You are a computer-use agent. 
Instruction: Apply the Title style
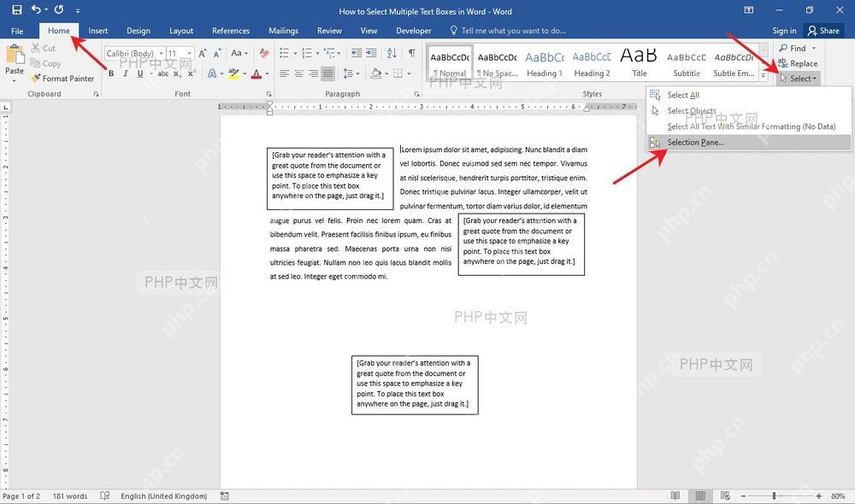[x=639, y=63]
